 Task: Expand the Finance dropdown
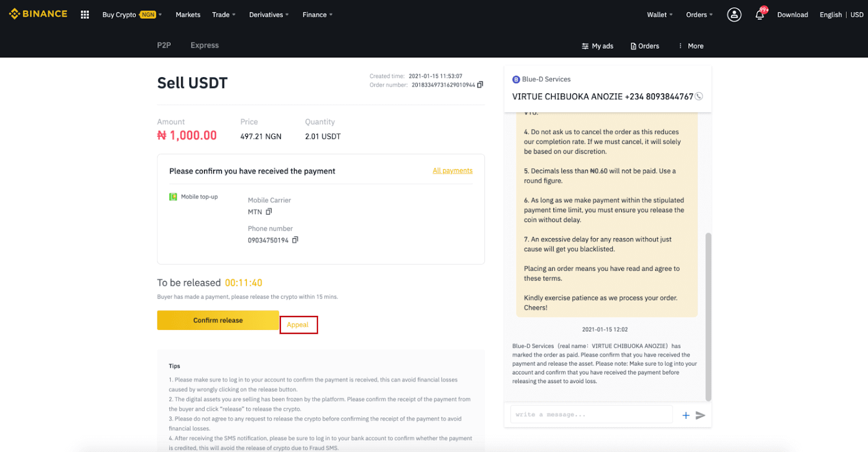318,15
